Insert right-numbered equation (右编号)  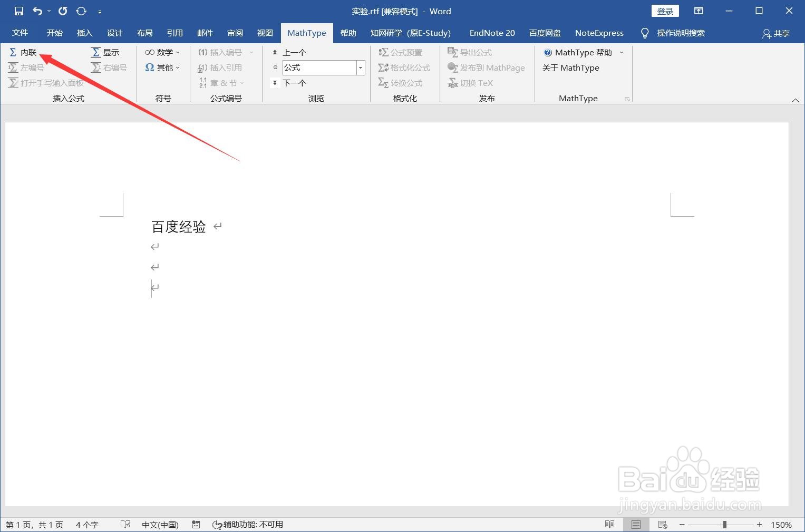[109, 67]
